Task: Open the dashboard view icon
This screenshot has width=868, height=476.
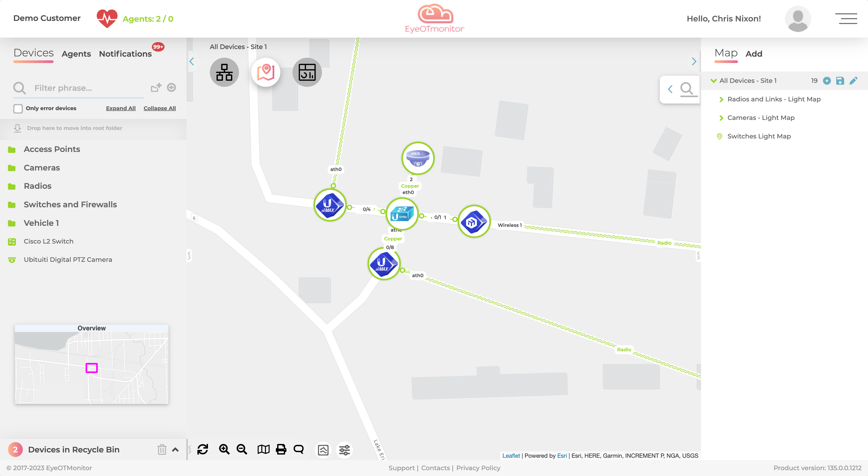Action: click(307, 72)
